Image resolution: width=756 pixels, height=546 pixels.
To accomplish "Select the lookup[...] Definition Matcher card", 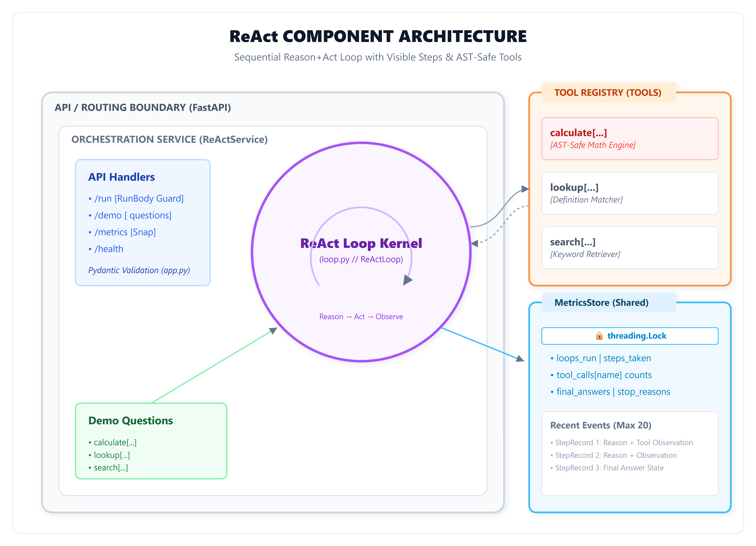I will point(630,193).
